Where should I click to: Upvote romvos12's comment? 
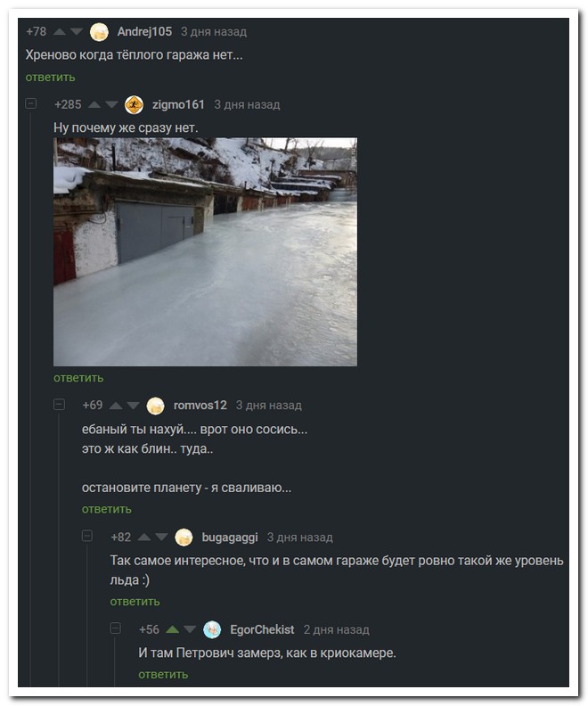point(116,406)
